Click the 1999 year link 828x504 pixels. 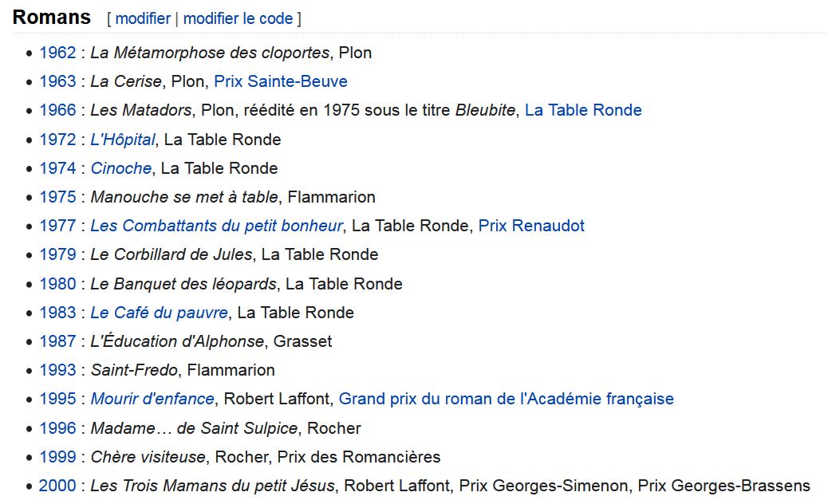[x=57, y=457]
